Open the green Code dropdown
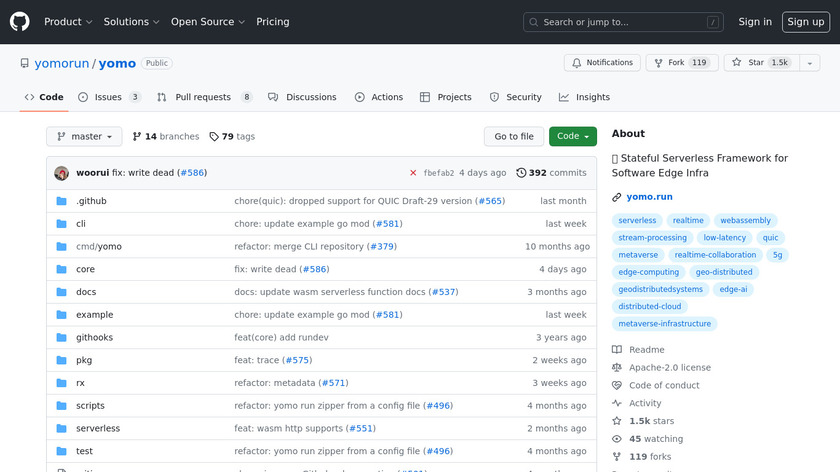Screen dimensions: 840x472 [572, 137]
